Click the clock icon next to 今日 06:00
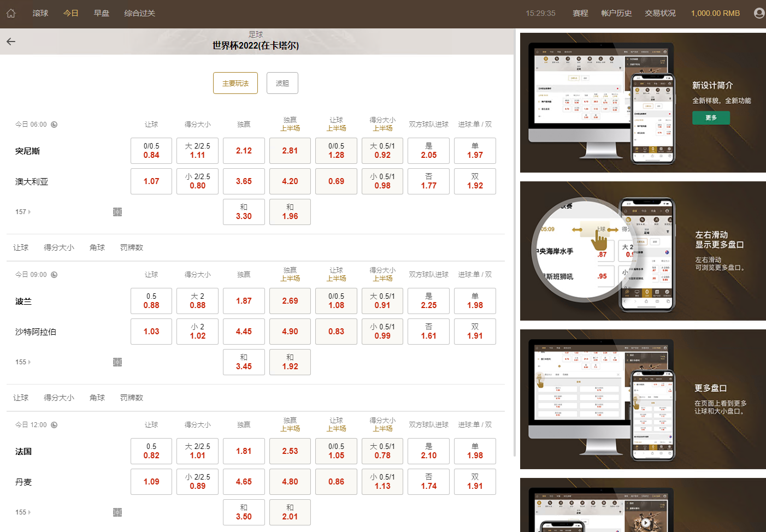 (x=54, y=125)
